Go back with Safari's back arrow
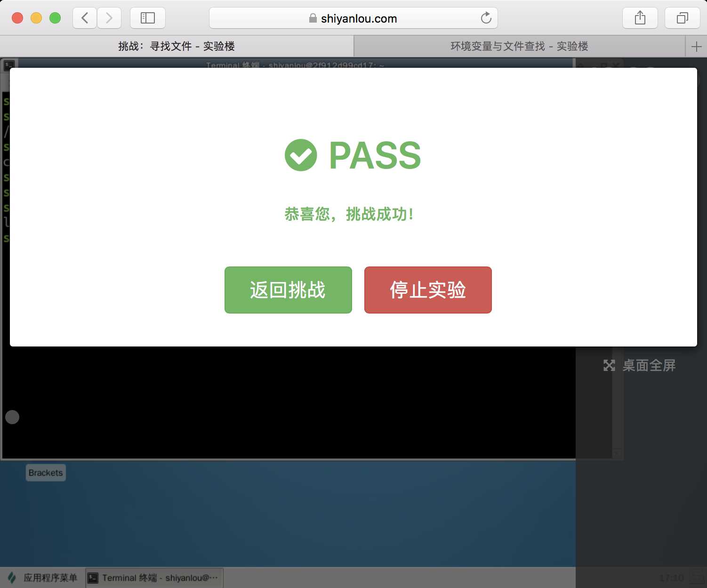 click(x=85, y=18)
